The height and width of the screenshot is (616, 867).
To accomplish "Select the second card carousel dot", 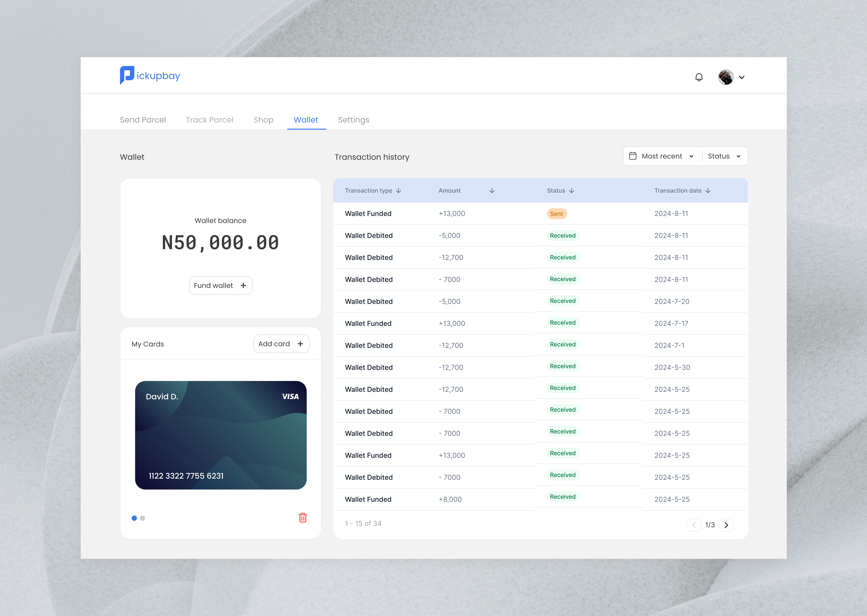I will pos(143,518).
